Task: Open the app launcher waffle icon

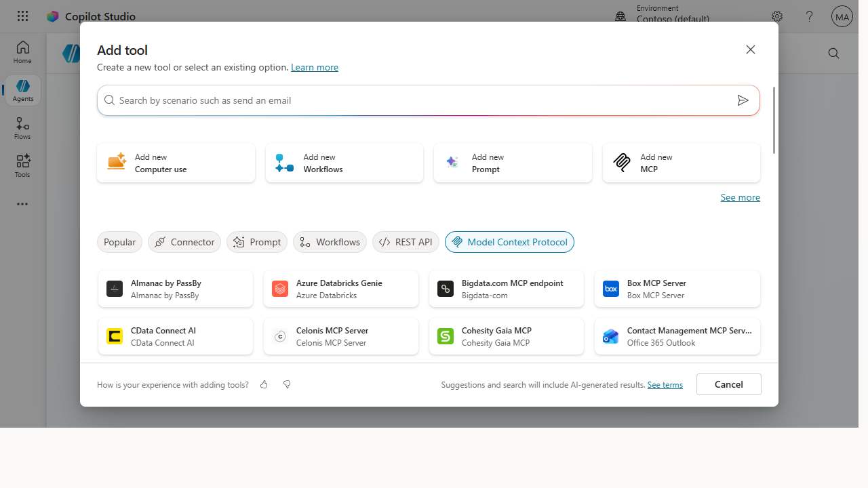Action: point(22,16)
